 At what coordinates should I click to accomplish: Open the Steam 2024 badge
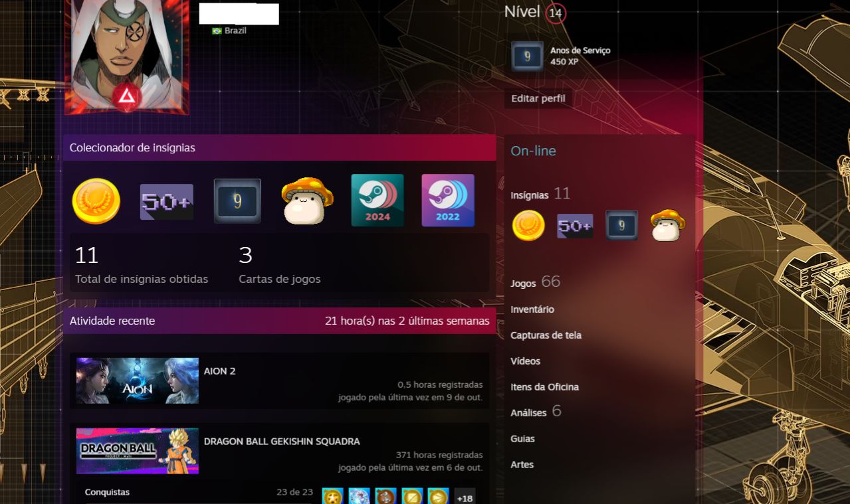pyautogui.click(x=377, y=201)
